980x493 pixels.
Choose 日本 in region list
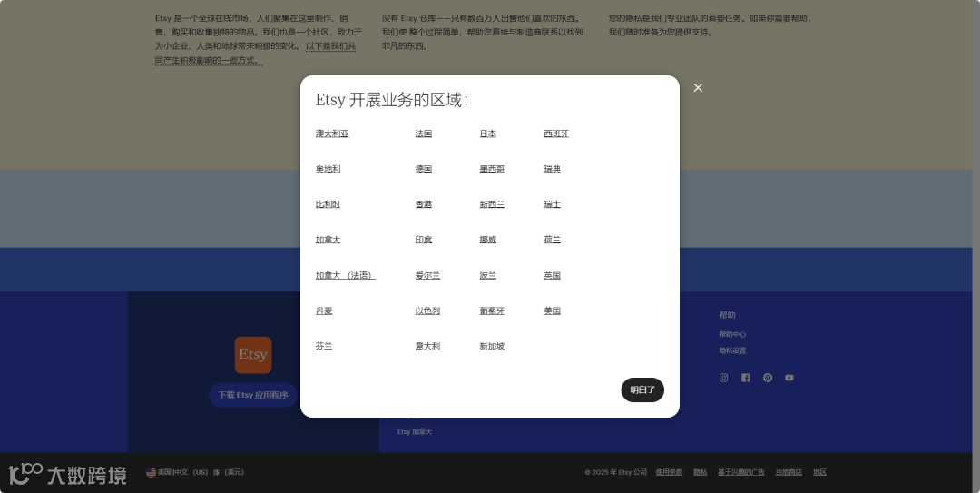click(487, 133)
